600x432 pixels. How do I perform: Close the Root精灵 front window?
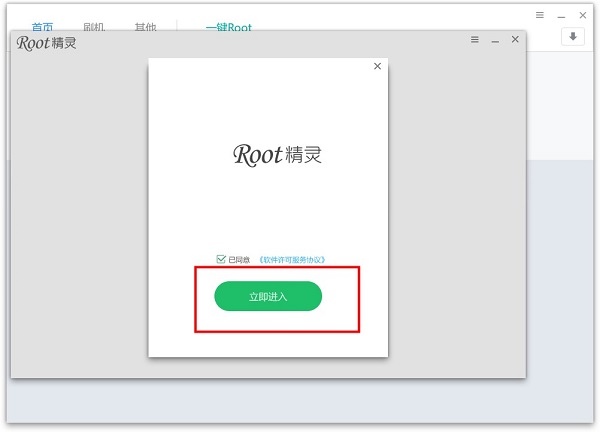515,40
